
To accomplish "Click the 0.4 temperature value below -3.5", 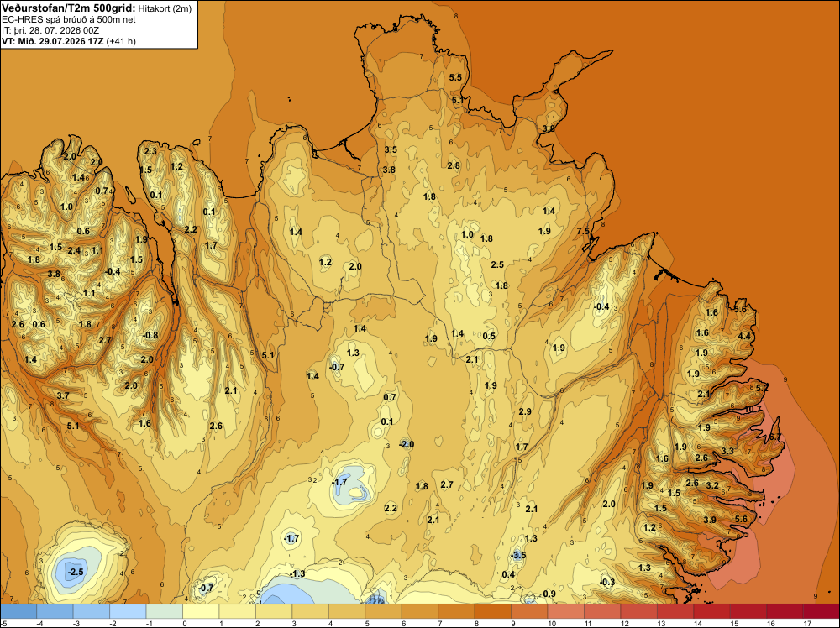I will [x=508, y=574].
